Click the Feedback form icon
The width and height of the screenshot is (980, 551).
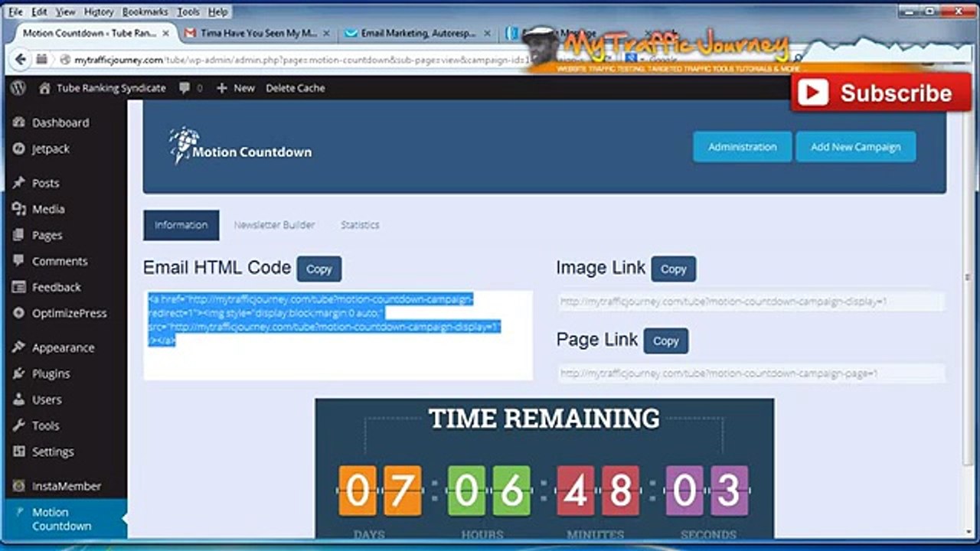pyautogui.click(x=19, y=287)
